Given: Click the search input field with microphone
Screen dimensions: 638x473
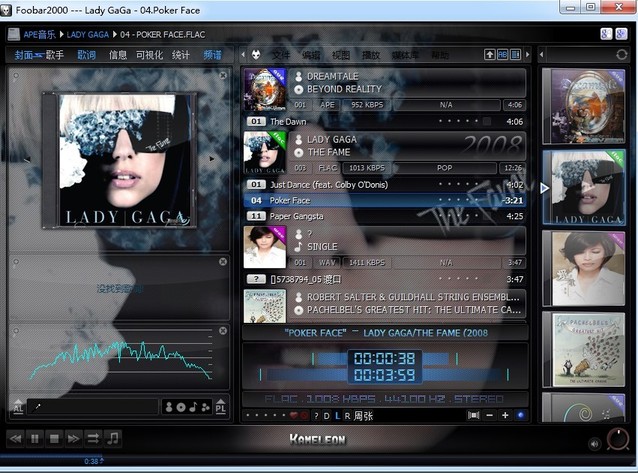Looking at the screenshot, I should 93,407.
